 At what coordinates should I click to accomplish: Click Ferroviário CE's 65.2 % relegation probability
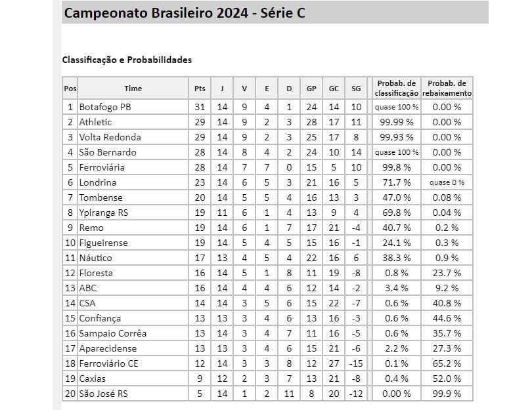[447, 363]
